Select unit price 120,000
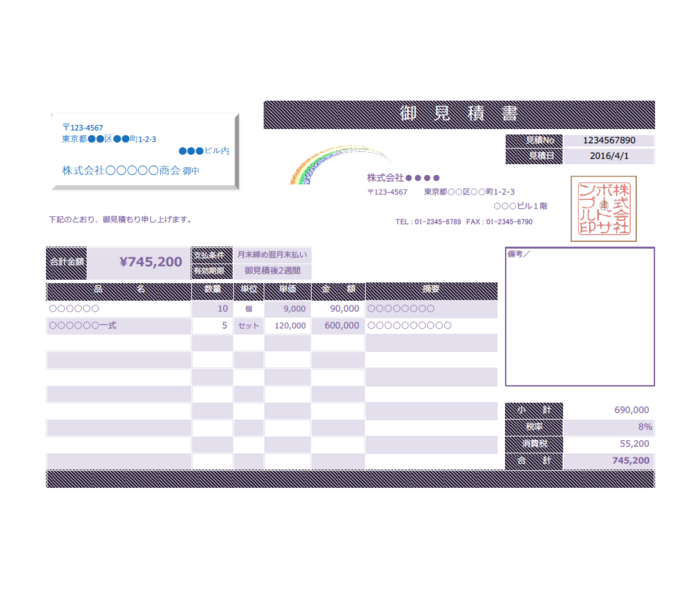This screenshot has height=600, width=697. click(x=288, y=326)
